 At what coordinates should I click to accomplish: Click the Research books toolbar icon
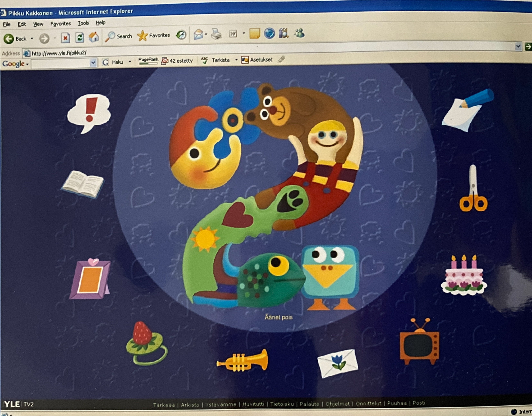[284, 33]
